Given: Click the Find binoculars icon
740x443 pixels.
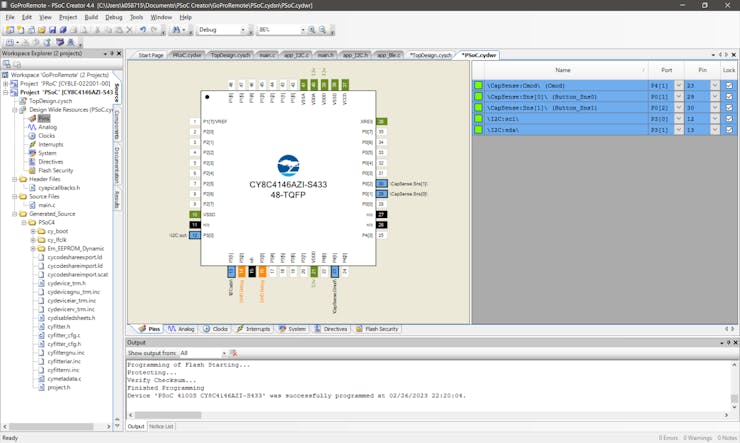Looking at the screenshot, I should point(177,30).
